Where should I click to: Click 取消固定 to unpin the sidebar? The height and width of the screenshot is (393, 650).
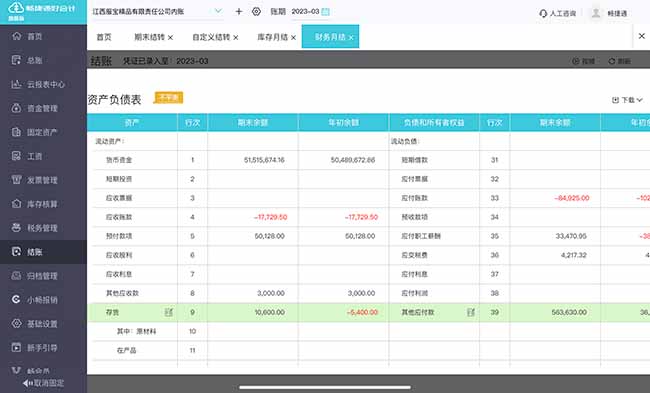(44, 383)
